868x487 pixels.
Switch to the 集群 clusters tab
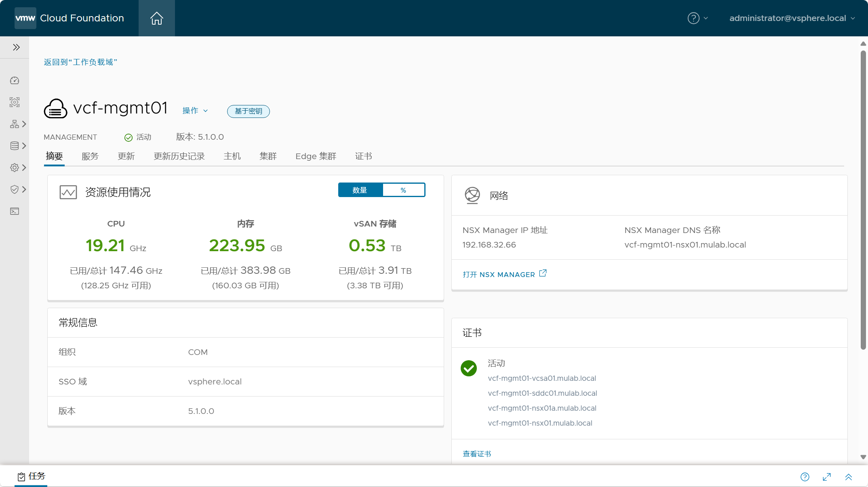tap(268, 156)
